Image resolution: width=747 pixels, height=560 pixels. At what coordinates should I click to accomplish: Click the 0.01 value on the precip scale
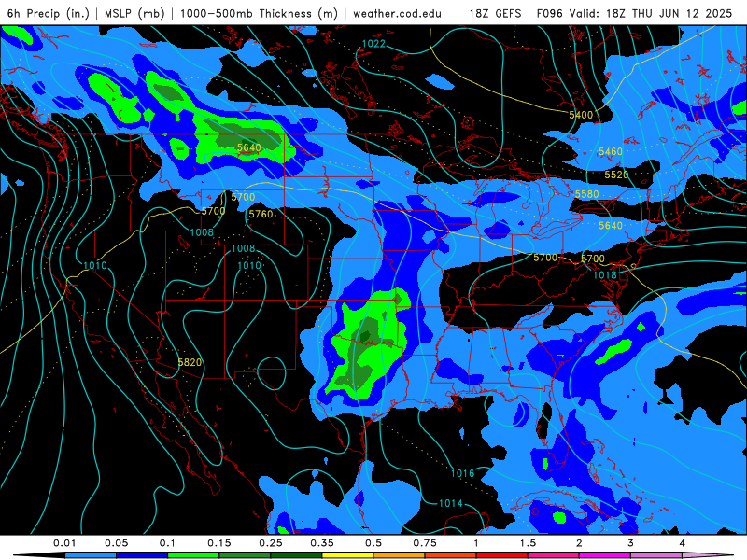click(64, 543)
